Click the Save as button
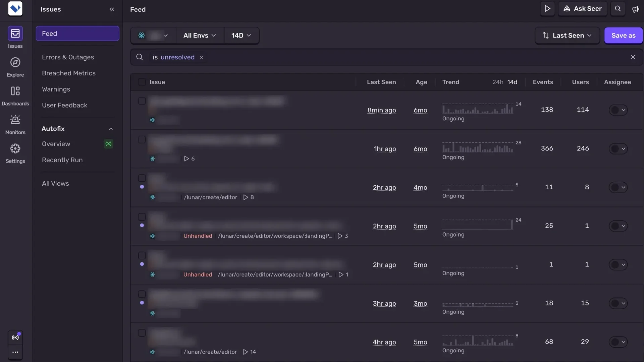 tap(623, 36)
